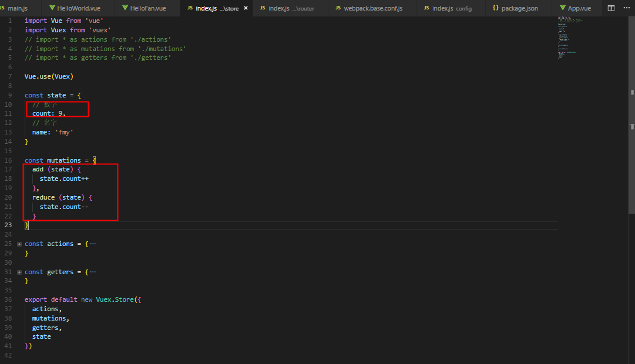Expand the folded getters block
Screen dimensions: 635x364
[19, 272]
